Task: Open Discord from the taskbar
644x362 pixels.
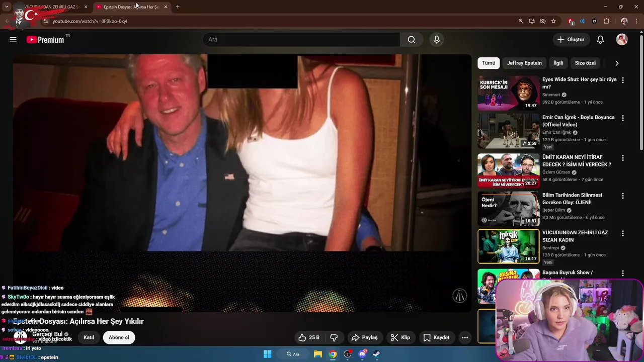Action: click(362, 354)
